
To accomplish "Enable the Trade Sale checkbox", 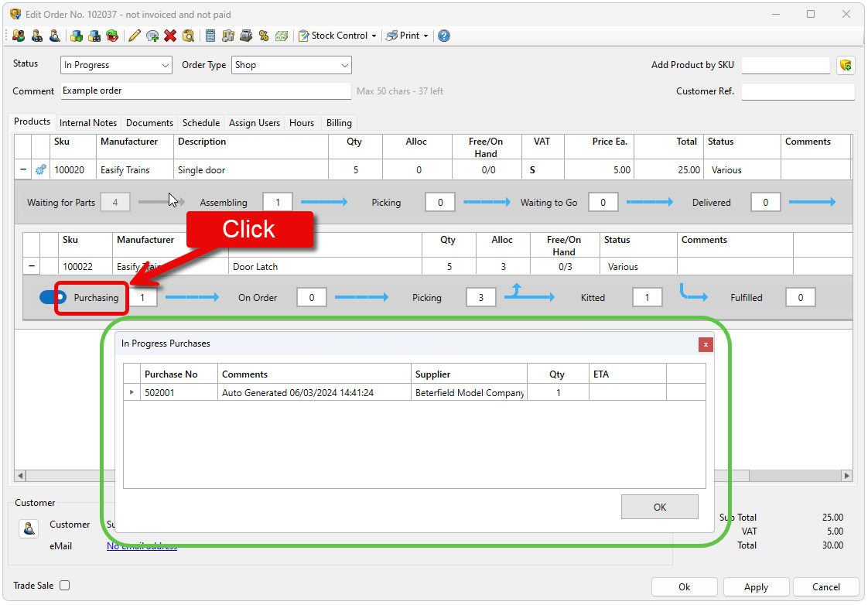I will coord(65,586).
